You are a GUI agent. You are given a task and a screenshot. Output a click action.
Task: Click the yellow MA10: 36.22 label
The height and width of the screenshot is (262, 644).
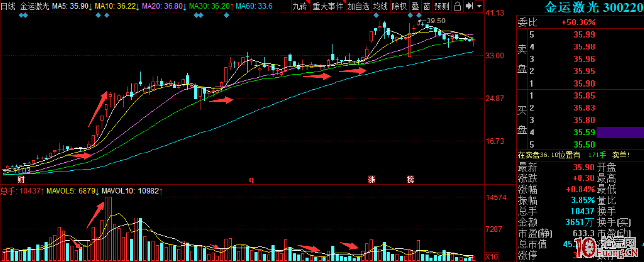pos(116,6)
